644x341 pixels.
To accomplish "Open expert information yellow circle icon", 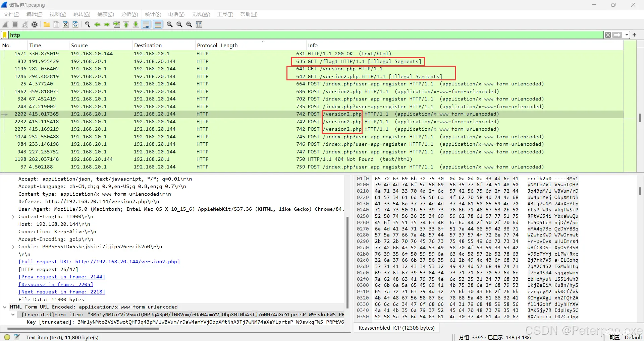I will click(7, 337).
